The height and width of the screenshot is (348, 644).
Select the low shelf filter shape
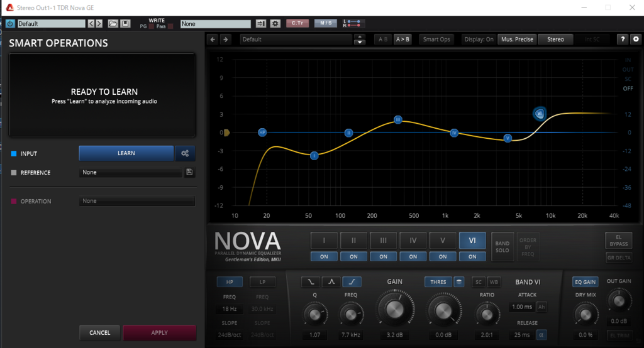pyautogui.click(x=311, y=282)
